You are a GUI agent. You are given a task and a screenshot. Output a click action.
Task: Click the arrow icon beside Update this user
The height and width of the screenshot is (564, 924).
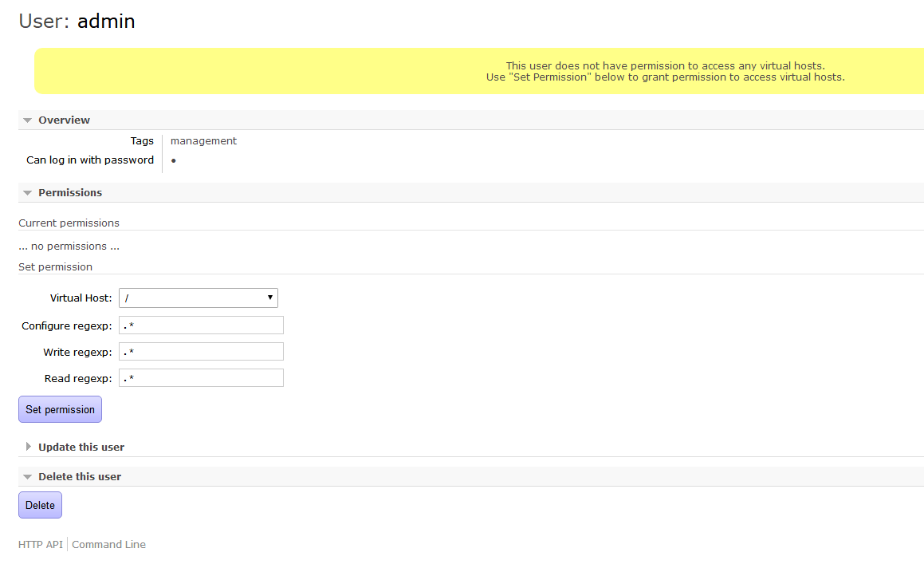[29, 447]
